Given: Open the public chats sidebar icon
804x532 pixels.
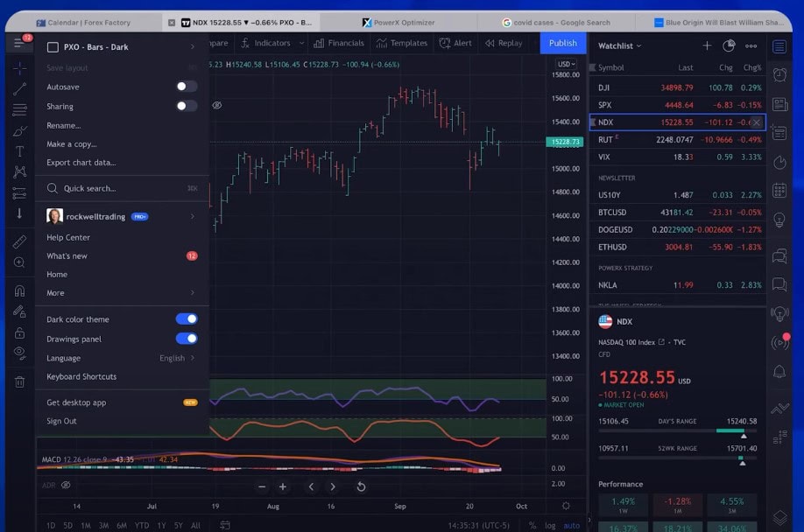Looking at the screenshot, I should [x=779, y=255].
